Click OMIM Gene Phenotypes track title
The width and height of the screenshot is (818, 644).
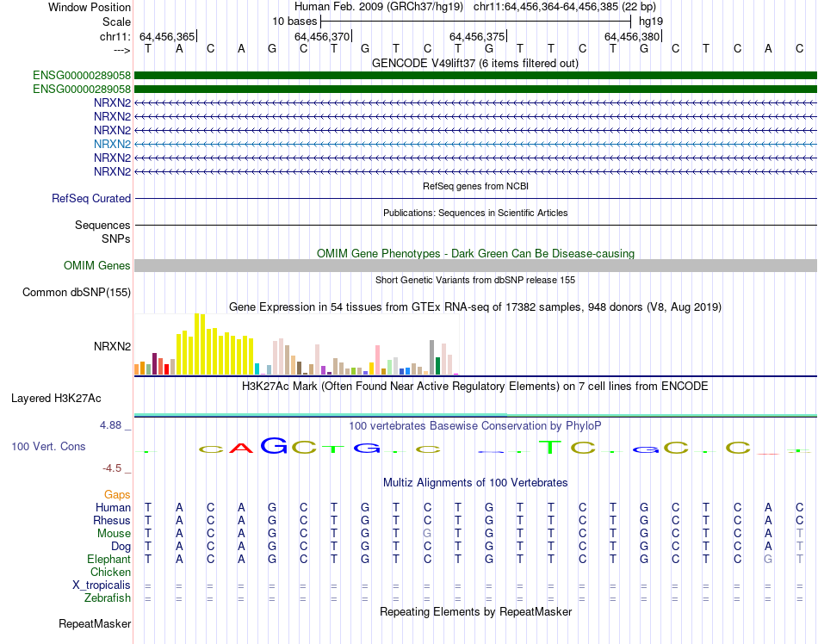[x=475, y=253]
